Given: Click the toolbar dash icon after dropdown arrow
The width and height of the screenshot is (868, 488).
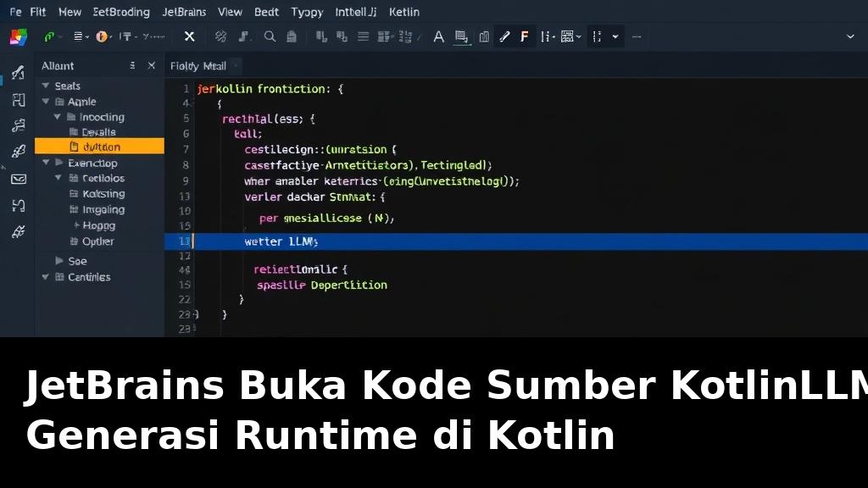Looking at the screenshot, I should click(x=637, y=36).
